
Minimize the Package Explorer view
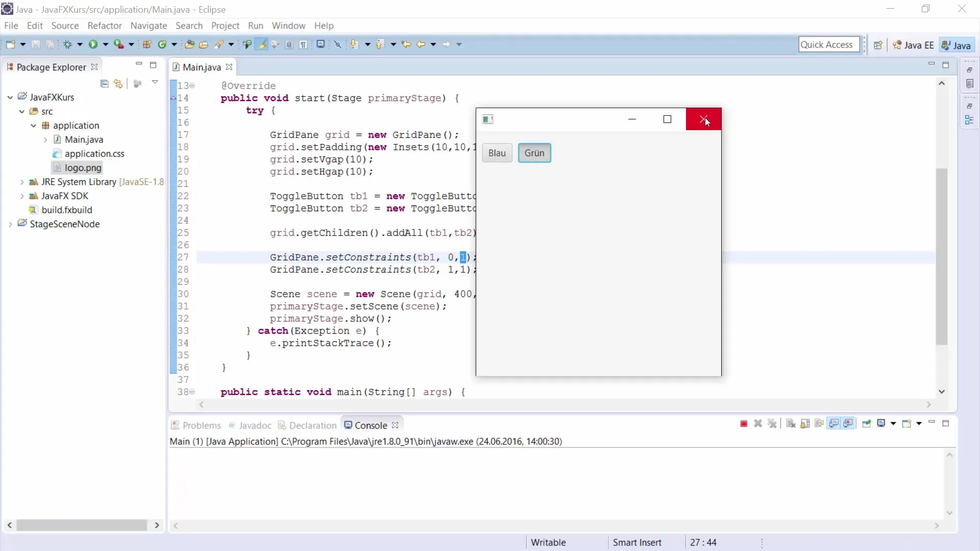(139, 64)
